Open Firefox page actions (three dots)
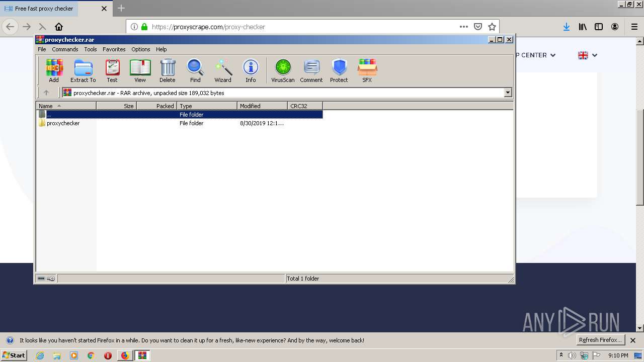Screen dimensions: 644x362 464,27
